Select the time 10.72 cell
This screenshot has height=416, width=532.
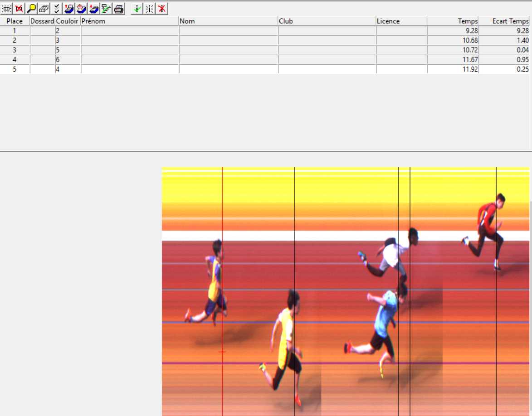(x=453, y=50)
